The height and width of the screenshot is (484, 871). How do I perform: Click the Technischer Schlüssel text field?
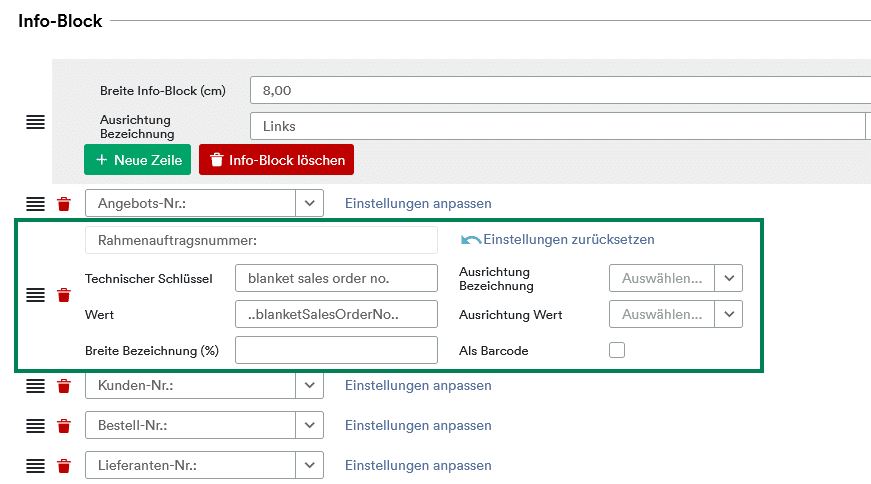tap(336, 278)
